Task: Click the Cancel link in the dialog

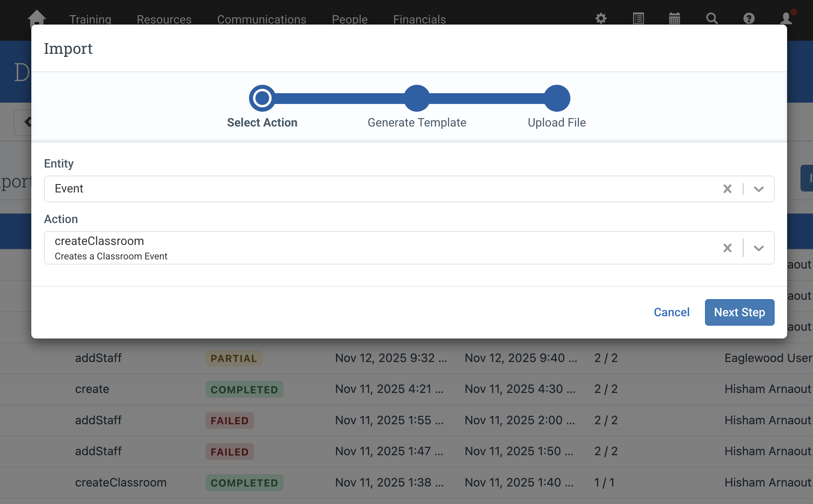Action: coord(671,312)
